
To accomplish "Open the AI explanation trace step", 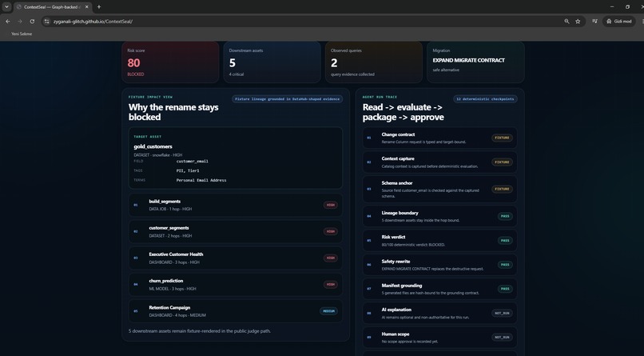I will coord(439,314).
